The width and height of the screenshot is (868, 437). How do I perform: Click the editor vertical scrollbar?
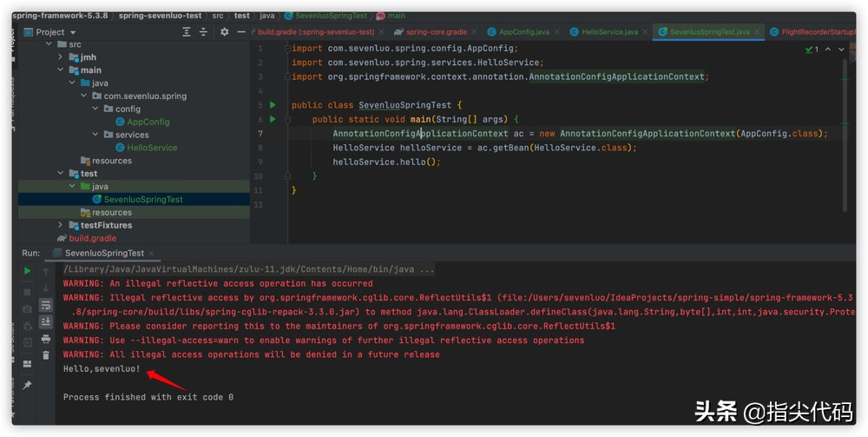coord(845,136)
